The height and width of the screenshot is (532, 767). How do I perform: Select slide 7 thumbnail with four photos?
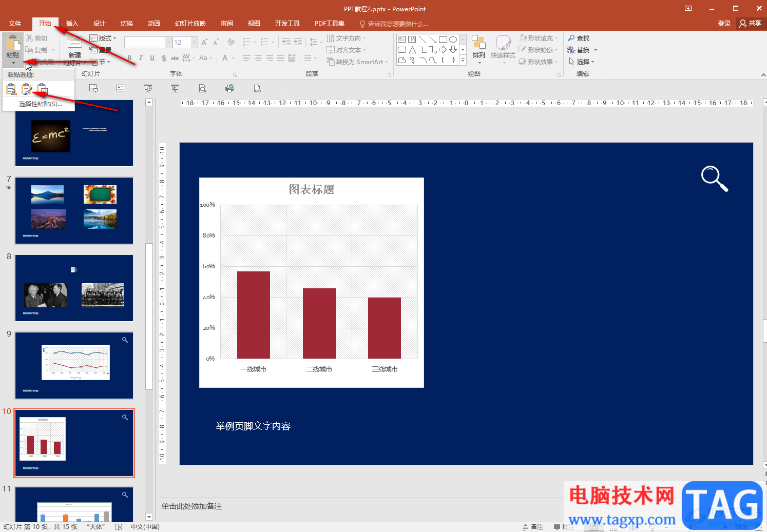74,211
